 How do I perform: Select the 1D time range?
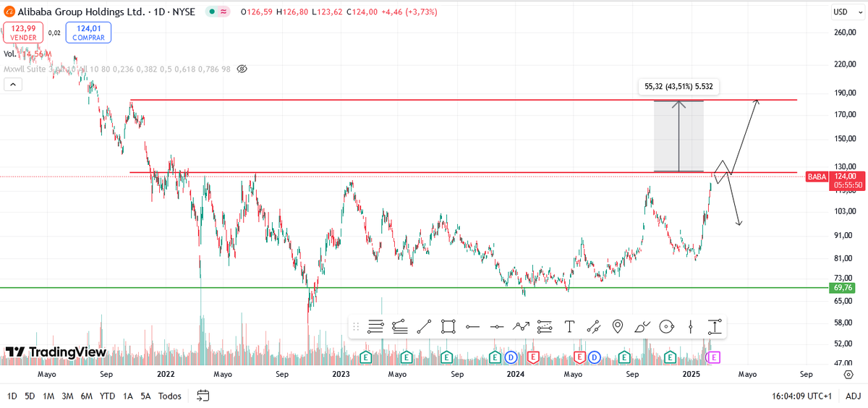click(12, 396)
